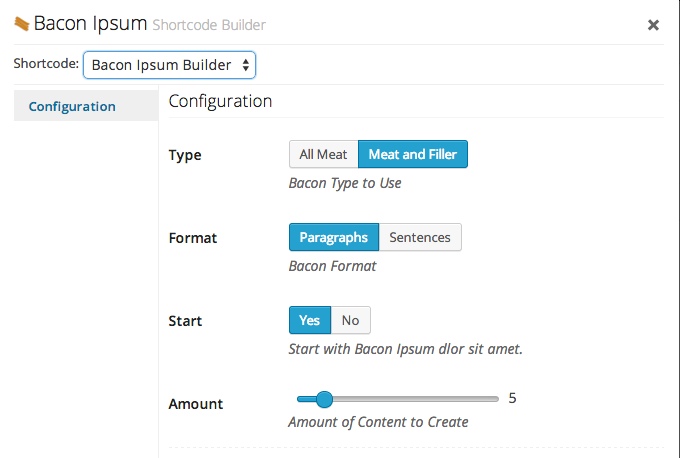Image resolution: width=680 pixels, height=458 pixels.
Task: Click the right end of Amount slider track
Action: [496, 399]
